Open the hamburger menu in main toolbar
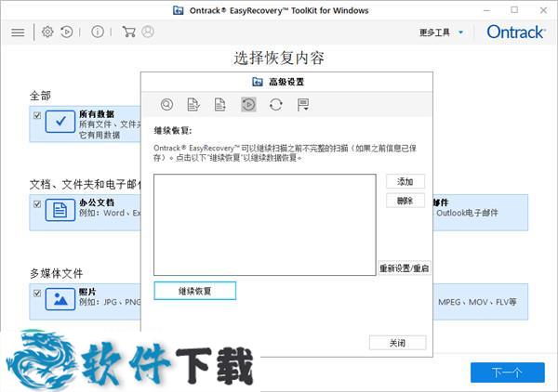 coord(18,33)
